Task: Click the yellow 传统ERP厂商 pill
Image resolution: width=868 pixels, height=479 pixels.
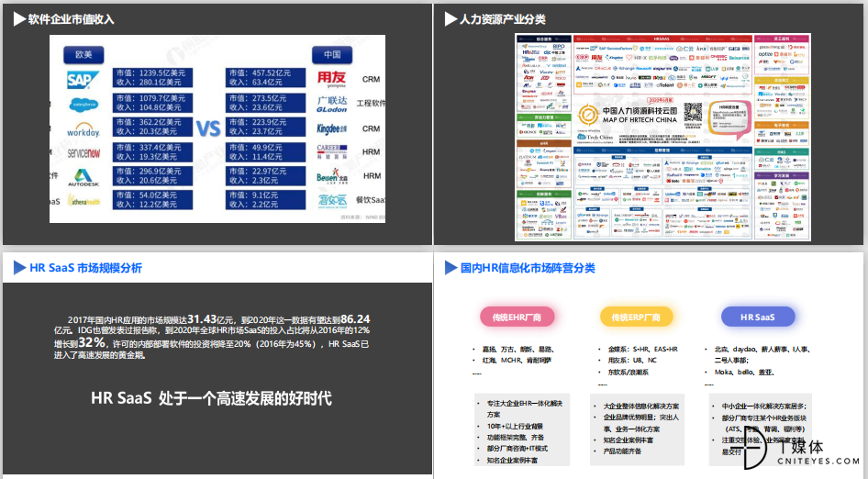Action: coord(636,317)
